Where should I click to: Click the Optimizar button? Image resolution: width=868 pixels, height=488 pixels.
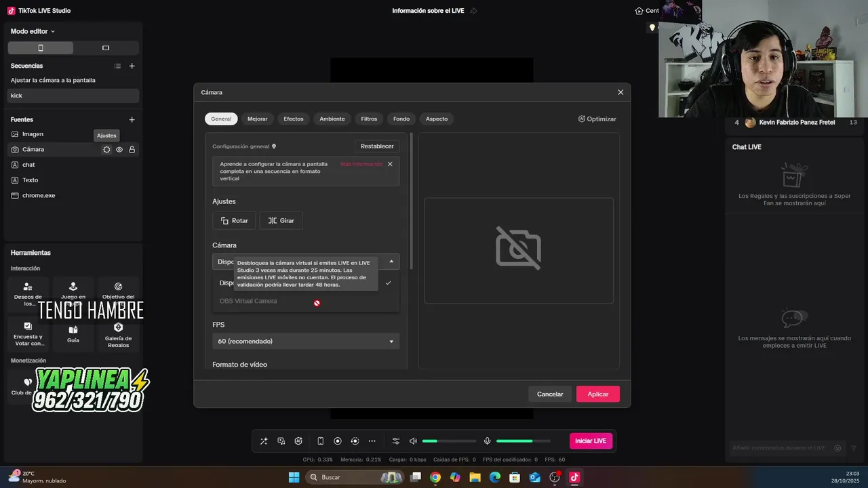tap(597, 119)
